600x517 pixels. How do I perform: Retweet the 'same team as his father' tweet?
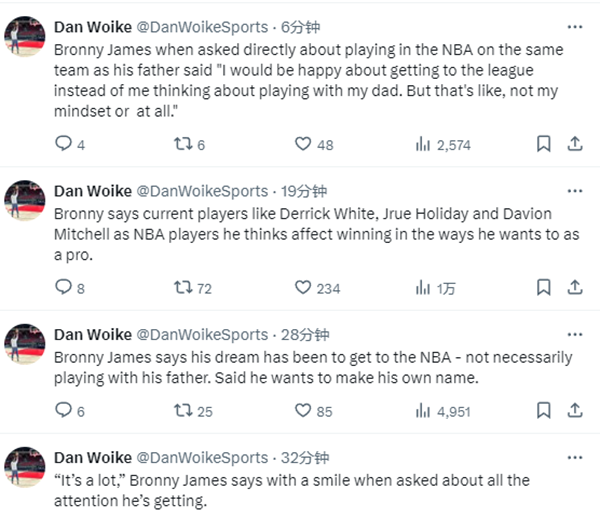(x=182, y=144)
